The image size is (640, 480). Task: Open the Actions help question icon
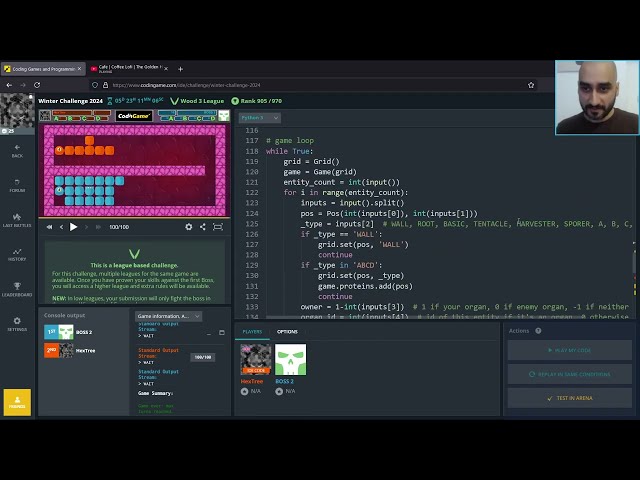click(538, 331)
